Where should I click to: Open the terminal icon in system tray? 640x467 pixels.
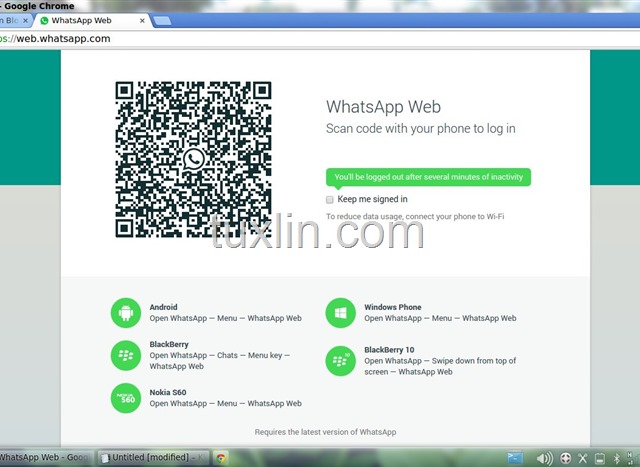pos(515,458)
